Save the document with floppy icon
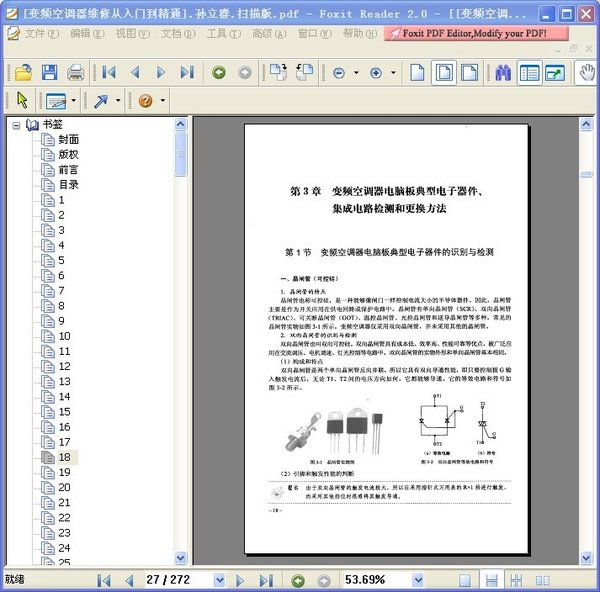The image size is (600, 592). 49,72
